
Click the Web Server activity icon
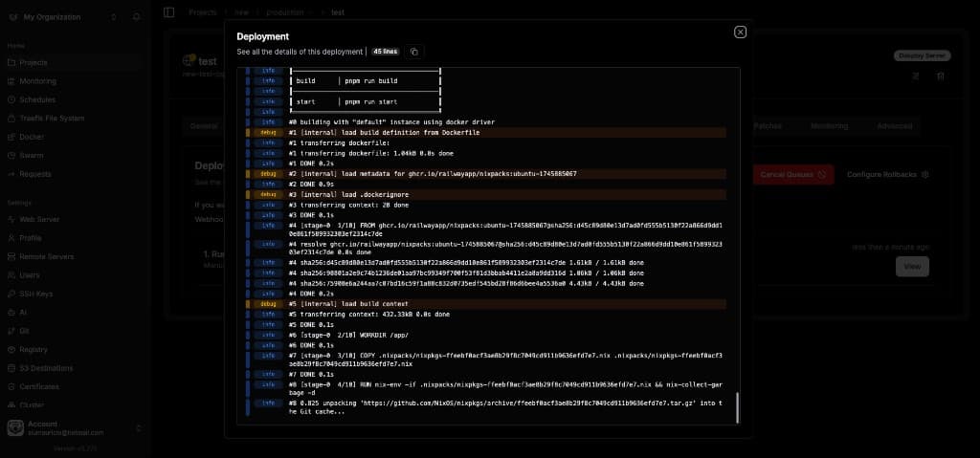tap(11, 219)
